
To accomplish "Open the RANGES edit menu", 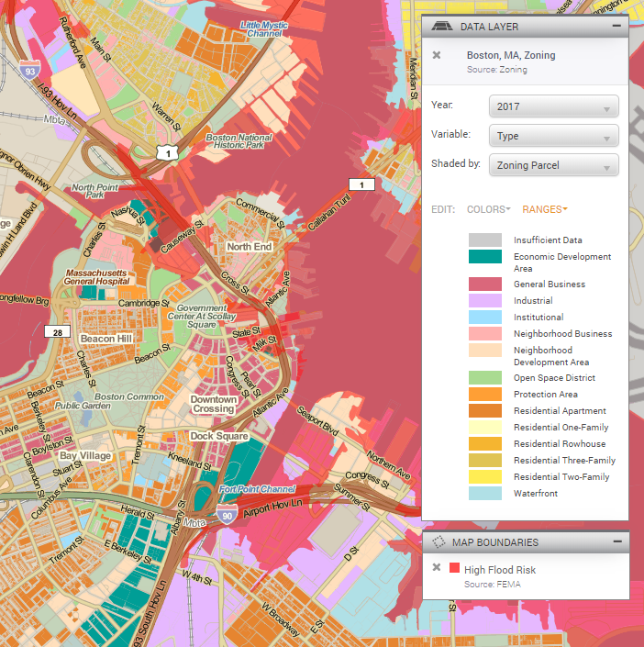I will point(545,209).
